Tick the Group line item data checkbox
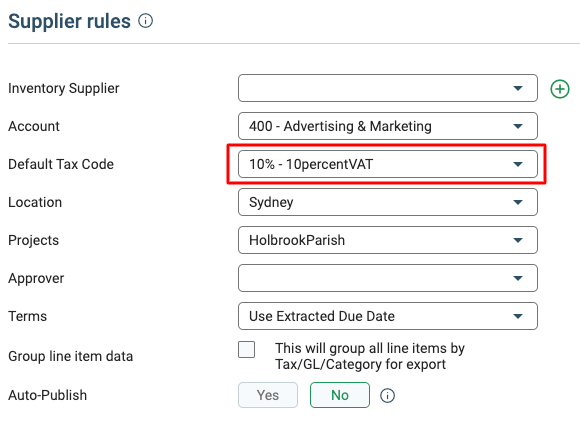The image size is (580, 427). [x=246, y=349]
